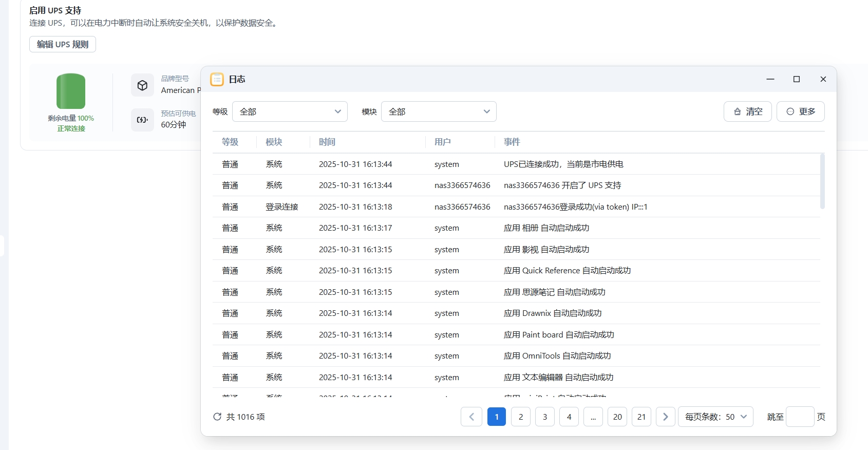The height and width of the screenshot is (450, 868).
Task: Click the 跳至 page number input field
Action: pyautogui.click(x=800, y=417)
